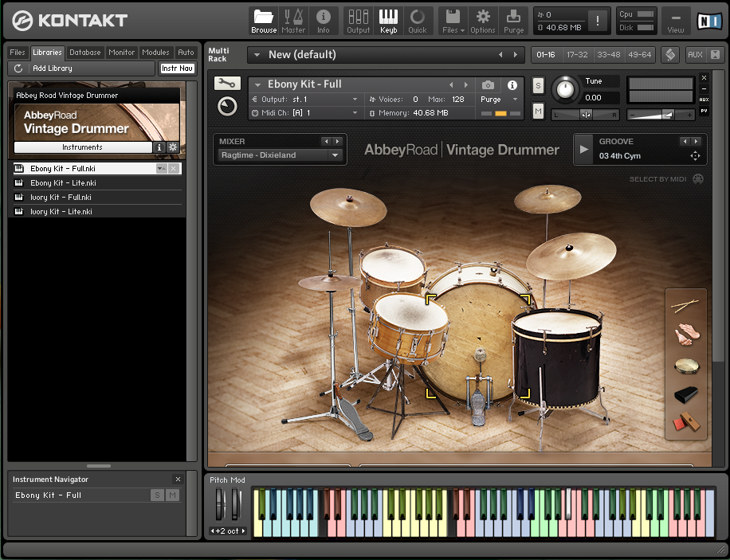The image size is (730, 560).
Task: Select the woodblock percussion icon
Action: [x=686, y=422]
